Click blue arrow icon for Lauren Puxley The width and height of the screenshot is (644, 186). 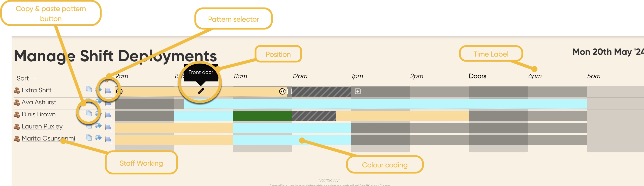pyautogui.click(x=98, y=125)
